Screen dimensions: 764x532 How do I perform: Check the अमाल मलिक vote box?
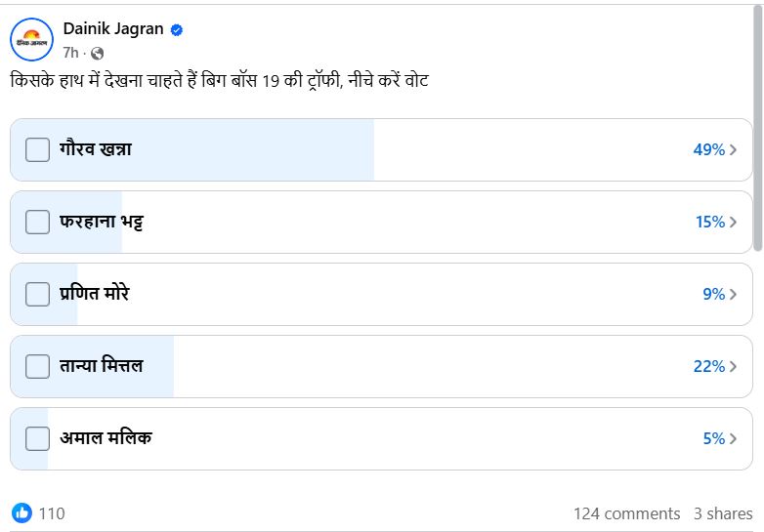click(x=37, y=438)
